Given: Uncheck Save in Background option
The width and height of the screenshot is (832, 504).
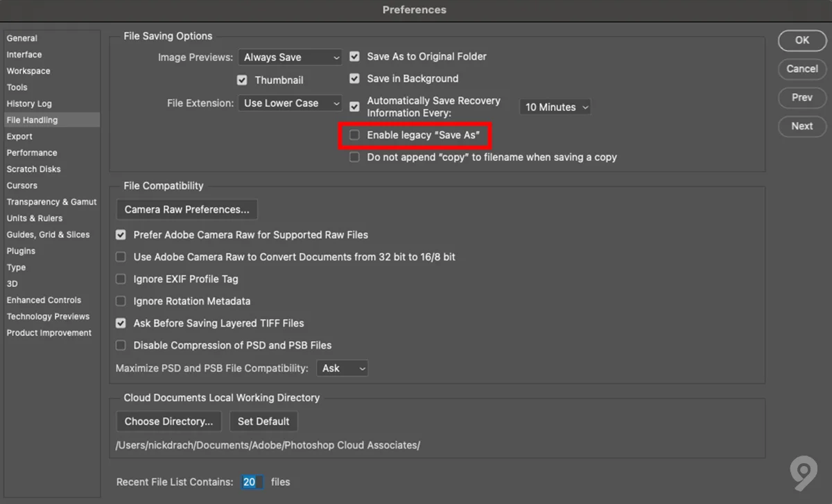Looking at the screenshot, I should (x=354, y=78).
